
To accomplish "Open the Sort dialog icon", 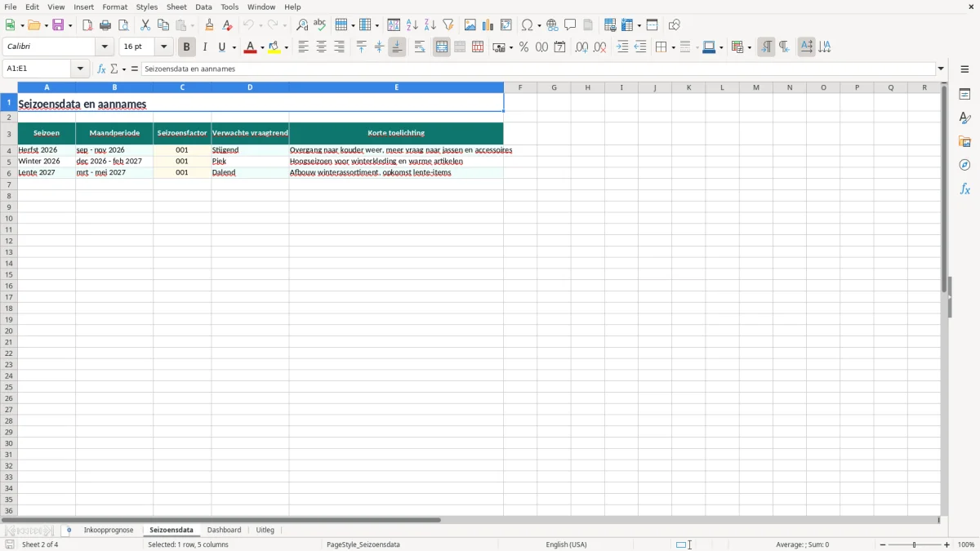I will [x=394, y=25].
